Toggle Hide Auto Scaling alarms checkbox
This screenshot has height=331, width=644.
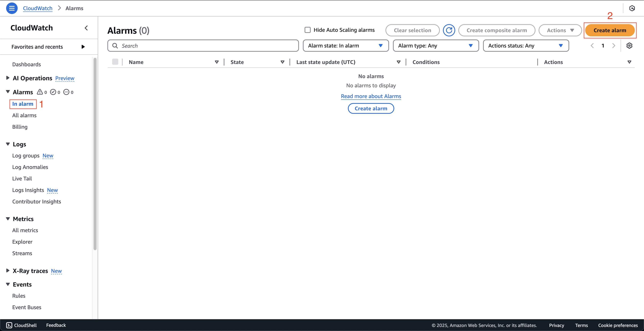(x=307, y=29)
